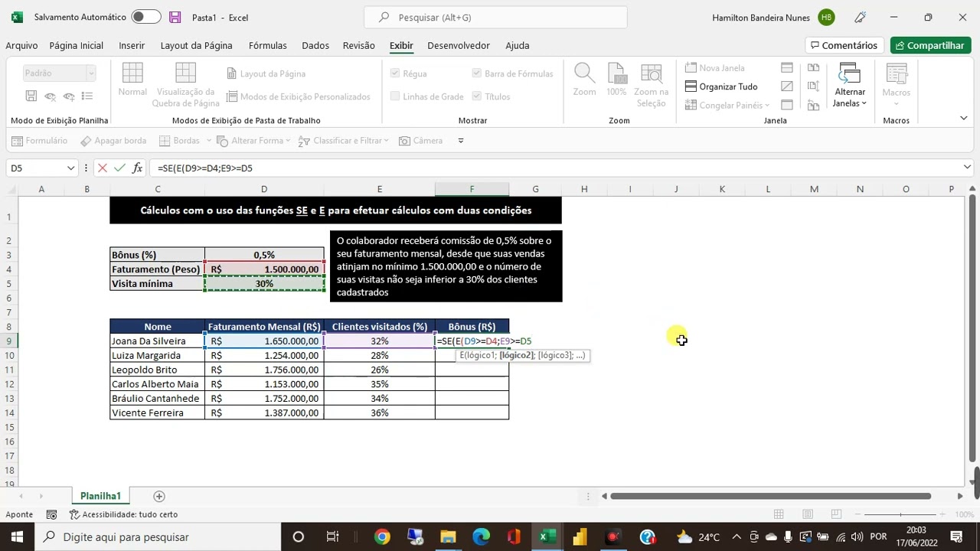
Task: Switch to Página Inicial tab
Action: (76, 45)
